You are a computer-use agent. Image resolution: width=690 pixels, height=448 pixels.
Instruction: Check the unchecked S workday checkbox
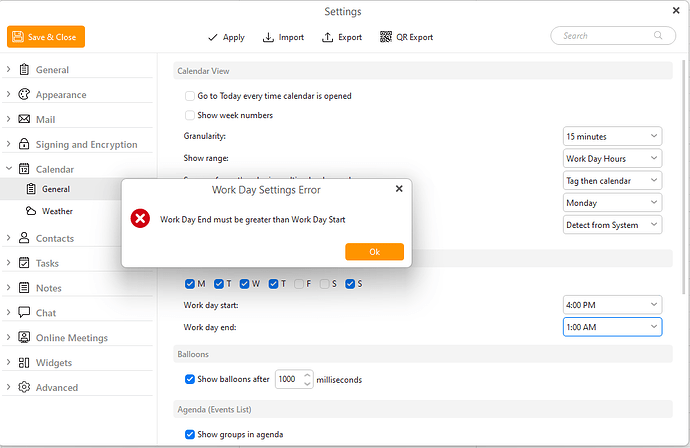coord(324,284)
